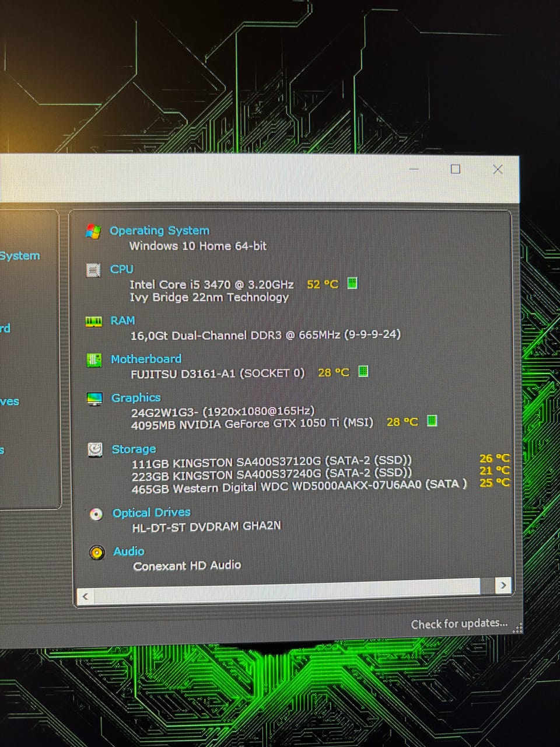Click the green temperature indicator next to GTX 1050 Ti
Image resolution: width=560 pixels, height=747 pixels.
tap(432, 420)
